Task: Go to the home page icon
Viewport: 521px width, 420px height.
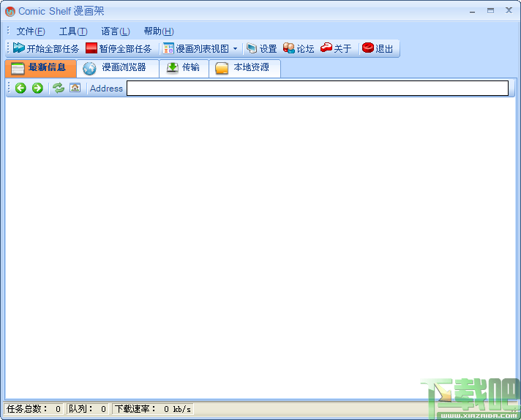Action: 75,88
